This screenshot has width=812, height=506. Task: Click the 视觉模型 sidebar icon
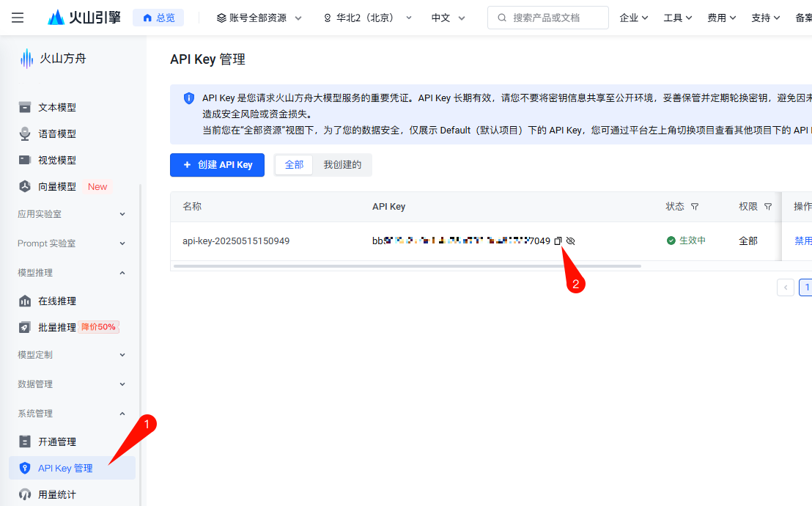[25, 160]
